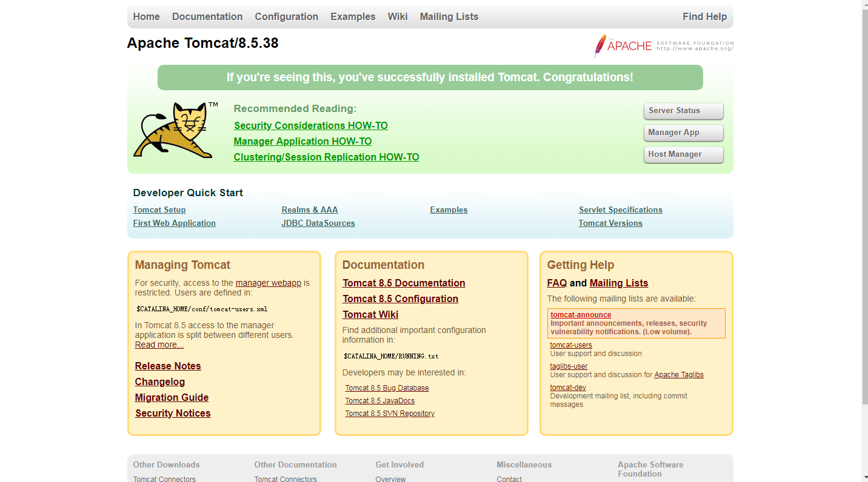
Task: Open Mailing Lists in top navigation
Action: tap(449, 17)
